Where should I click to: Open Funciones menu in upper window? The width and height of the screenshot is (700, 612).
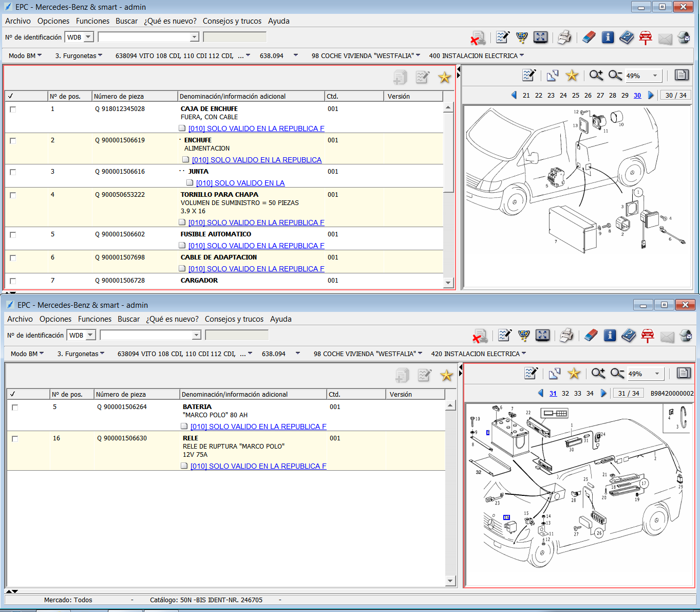[x=92, y=21]
